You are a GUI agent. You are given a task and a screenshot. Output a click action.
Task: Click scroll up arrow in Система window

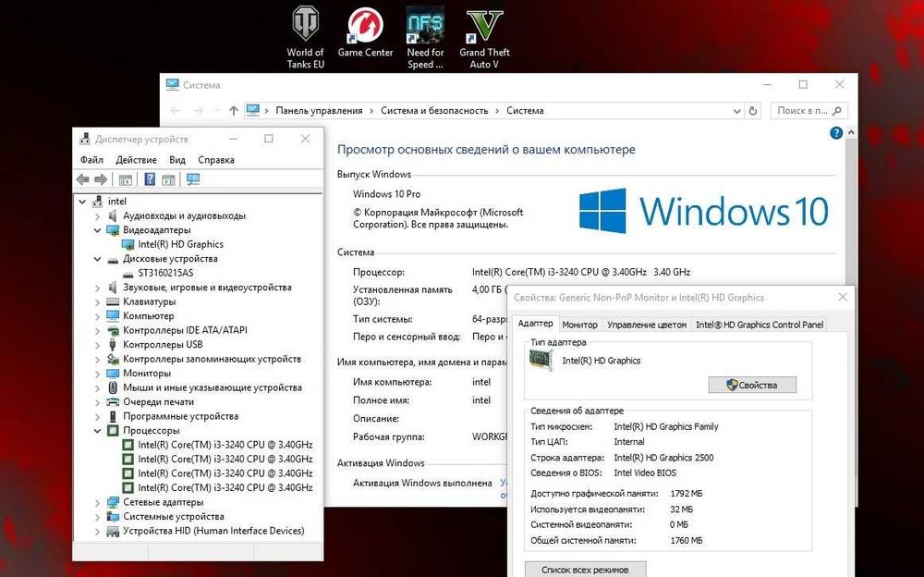point(850,133)
